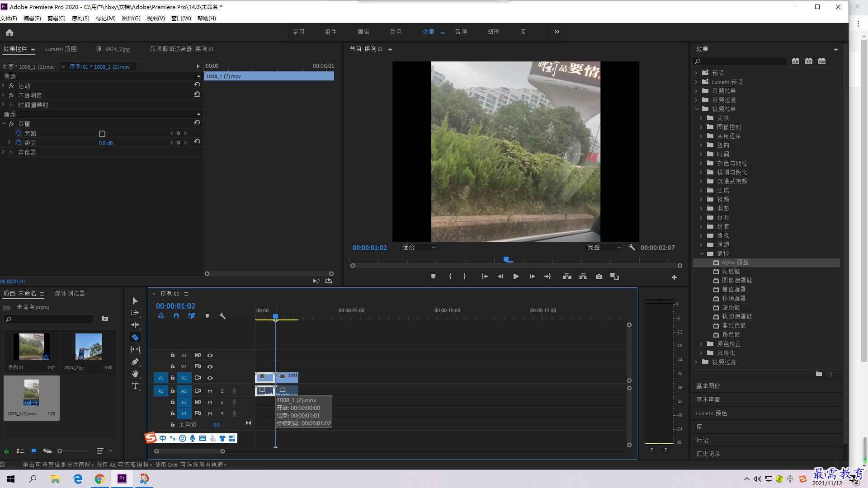Mute audio track A1

210,391
